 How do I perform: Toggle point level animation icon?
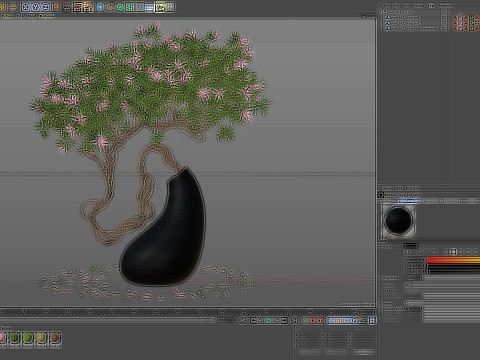362,320
